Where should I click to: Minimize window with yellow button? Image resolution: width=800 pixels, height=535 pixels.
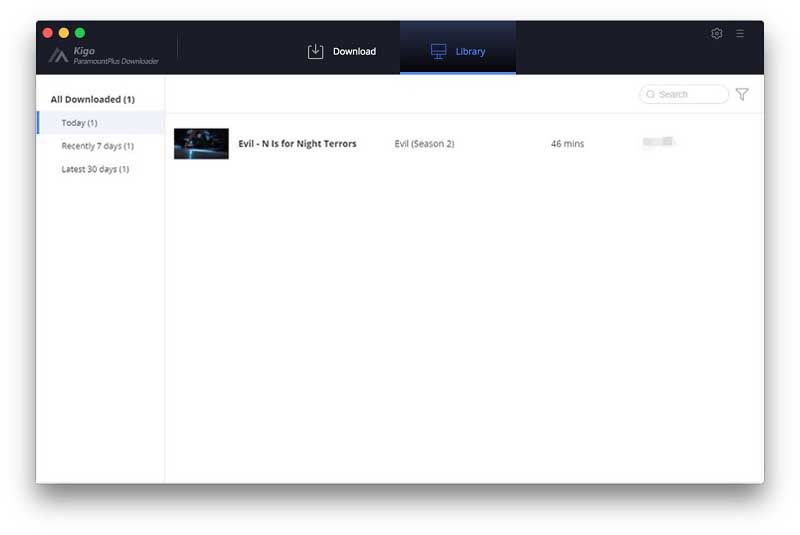coord(64,33)
